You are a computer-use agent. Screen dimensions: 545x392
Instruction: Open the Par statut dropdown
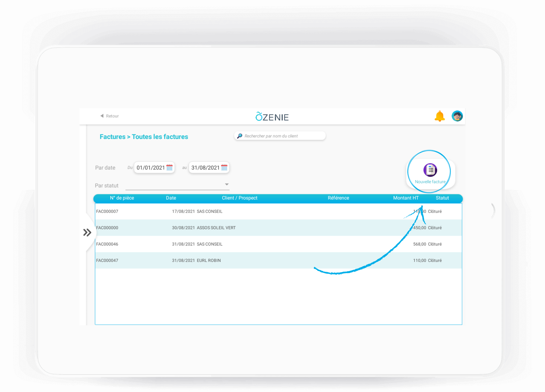point(178,185)
